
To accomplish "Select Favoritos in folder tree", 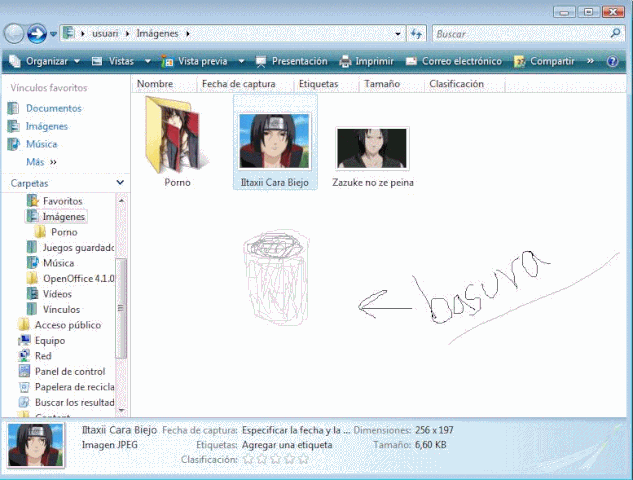I will 54,201.
